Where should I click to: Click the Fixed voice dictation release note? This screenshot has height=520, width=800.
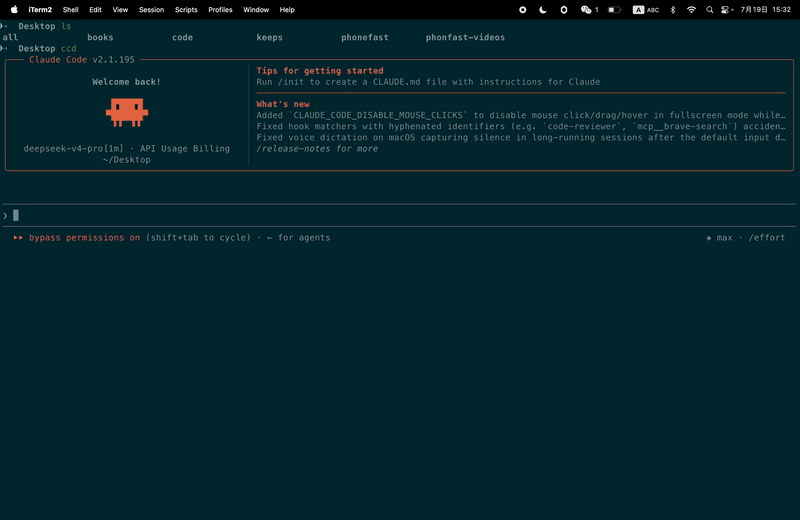click(x=521, y=137)
